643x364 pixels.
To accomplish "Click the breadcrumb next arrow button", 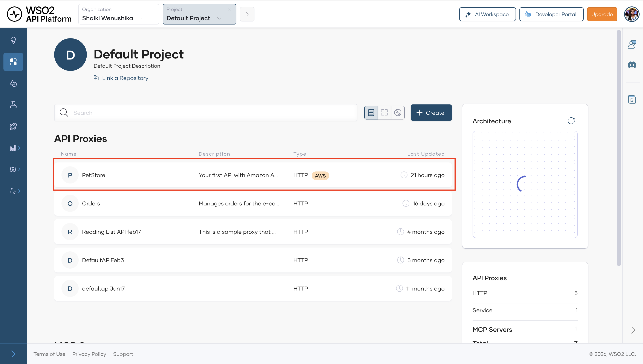I will [247, 14].
